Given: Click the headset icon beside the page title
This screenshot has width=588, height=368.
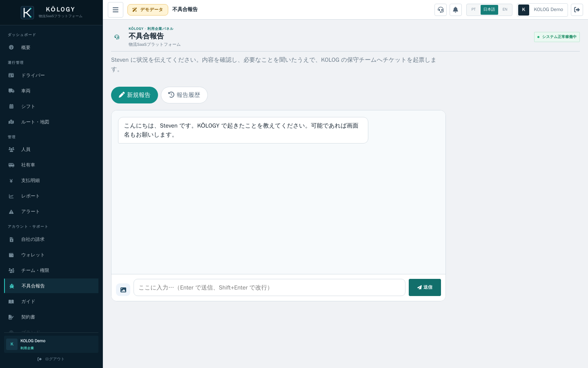Looking at the screenshot, I should pos(117,37).
